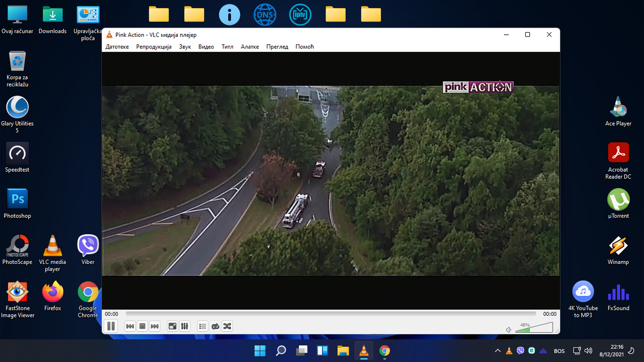Select the blue info desktop icon

click(229, 15)
